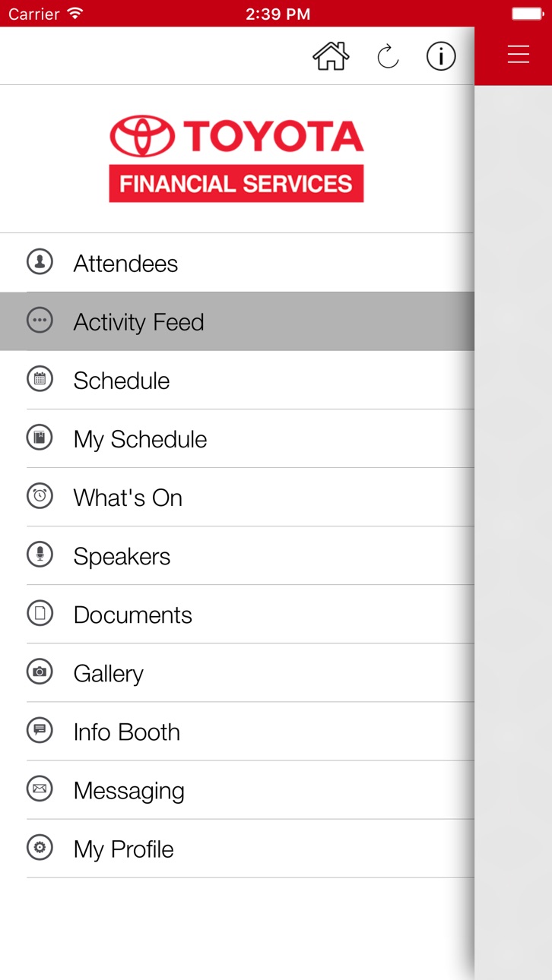Open the info circle icon
This screenshot has height=980, width=552.
click(x=441, y=56)
